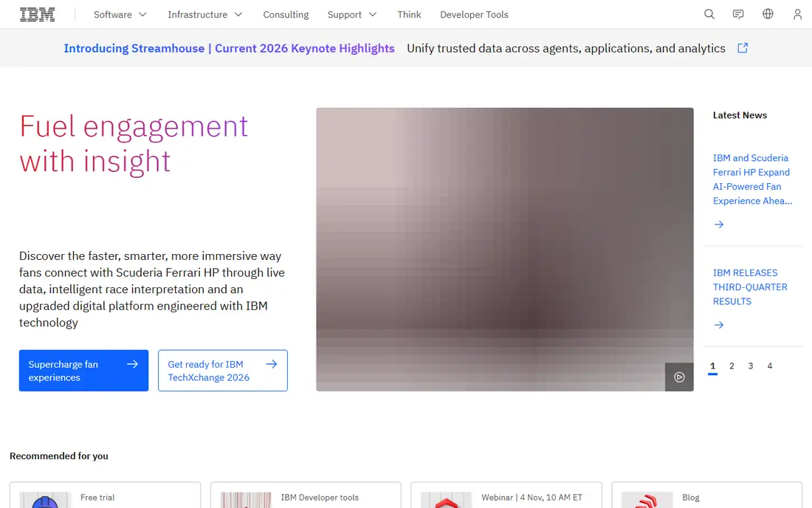The image size is (812, 508).
Task: Click the Recommended for you heading
Action: [x=59, y=456]
